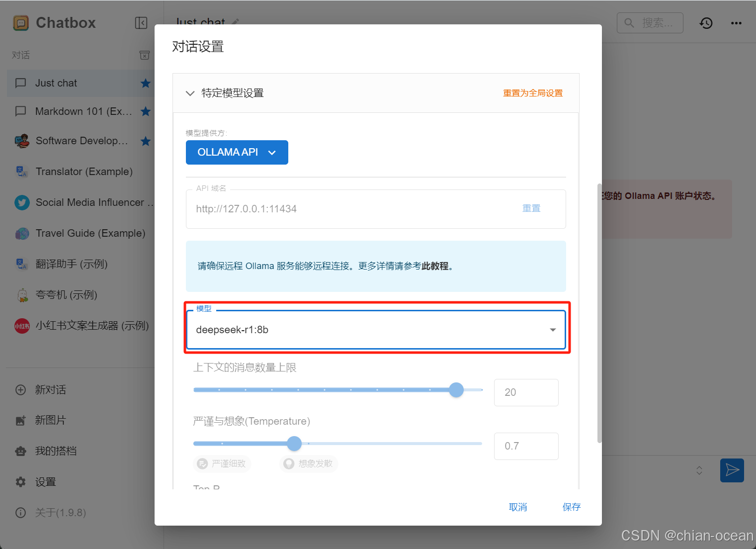This screenshot has height=549, width=756.
Task: Click 重置 inside the API domain field
Action: point(531,208)
